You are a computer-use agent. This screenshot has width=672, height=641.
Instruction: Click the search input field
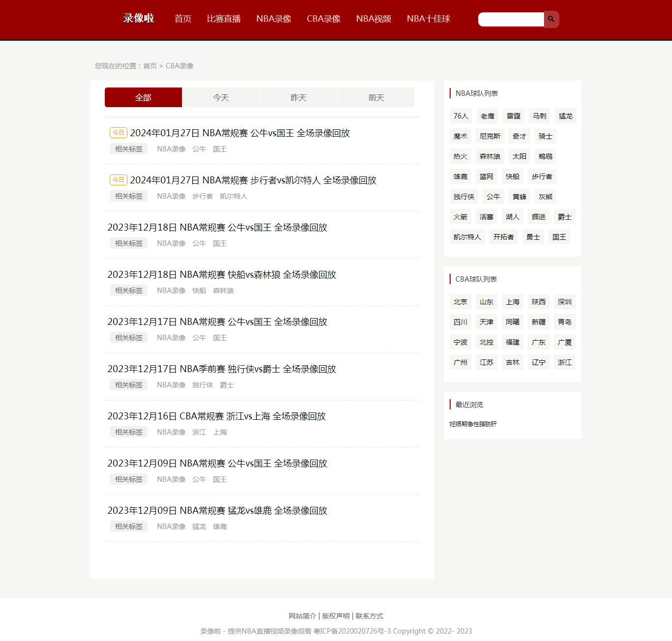point(511,19)
